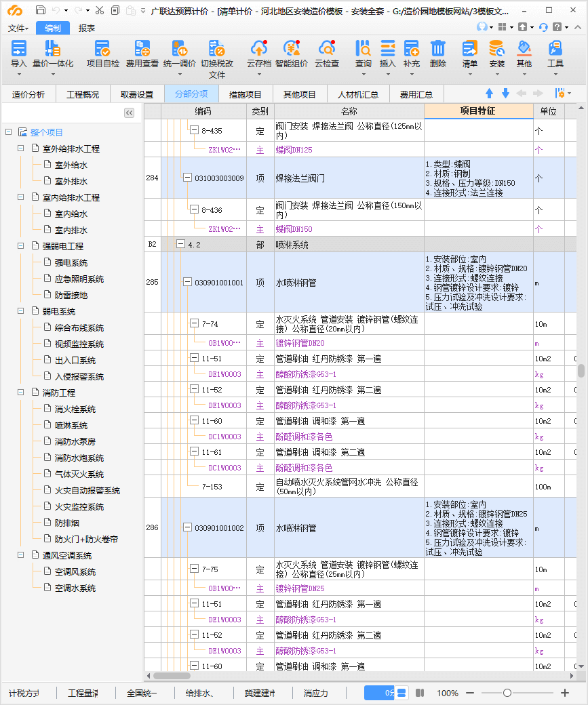588x705 pixels.
Task: Open 统一调价 unified price adjustment
Action: point(179,49)
